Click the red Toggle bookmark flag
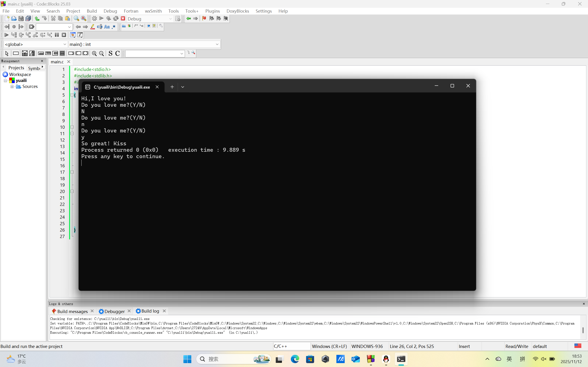This screenshot has height=367, width=588. coord(204,19)
